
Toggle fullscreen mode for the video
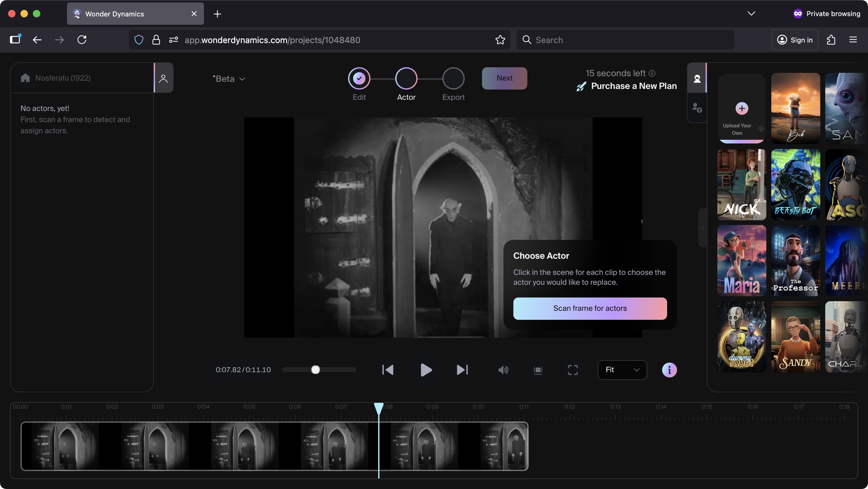[572, 370]
